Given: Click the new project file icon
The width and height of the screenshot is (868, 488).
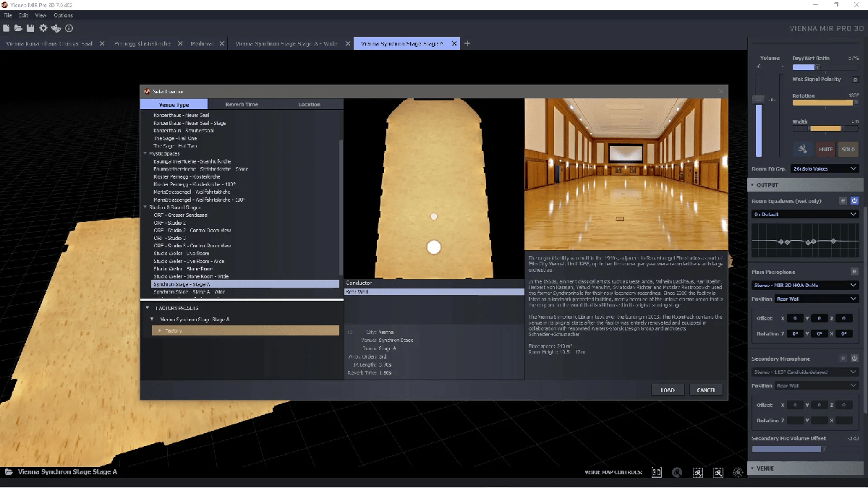Looking at the screenshot, I should point(7,28).
